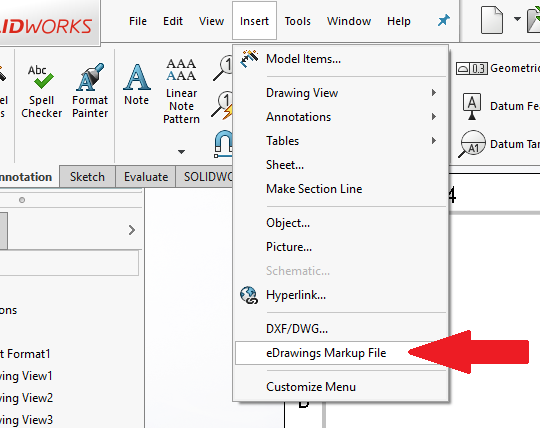Choose Make Section Line
The width and height of the screenshot is (540, 428).
[x=341, y=189]
